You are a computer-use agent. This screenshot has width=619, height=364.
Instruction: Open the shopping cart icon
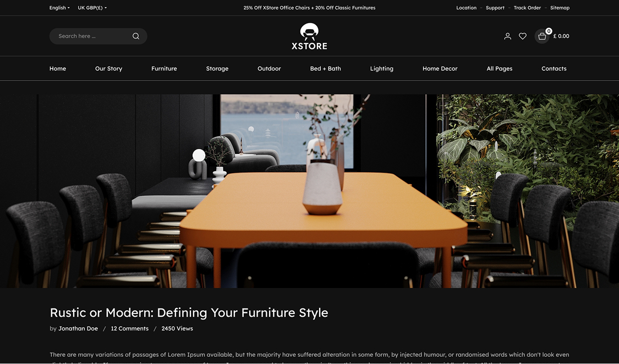click(x=542, y=36)
